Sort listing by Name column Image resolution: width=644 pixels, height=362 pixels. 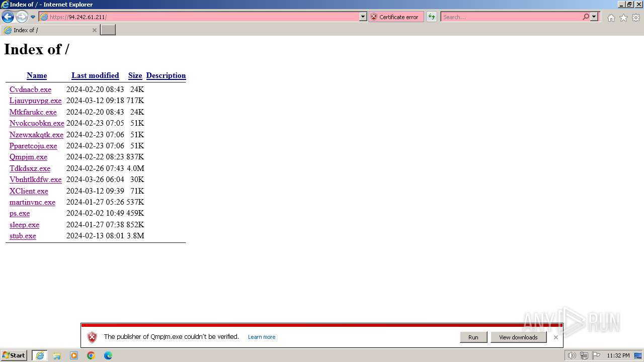[x=37, y=75]
